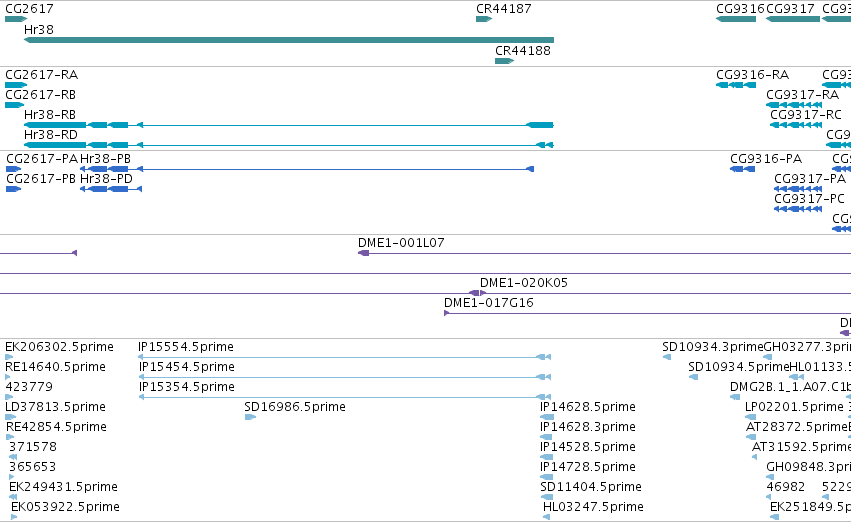Select the CG9317-PC protein feature
851x522 pixels.
click(x=798, y=209)
